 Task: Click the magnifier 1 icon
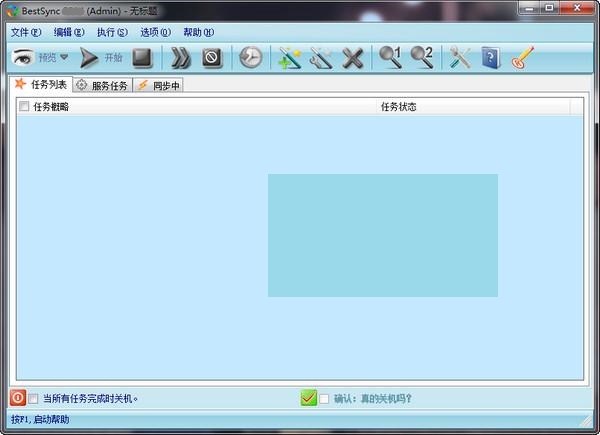click(390, 57)
